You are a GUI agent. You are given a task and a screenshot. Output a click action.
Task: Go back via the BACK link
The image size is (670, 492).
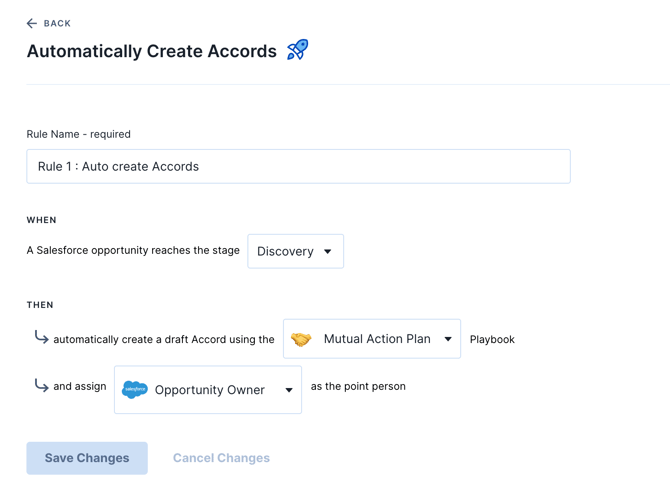57,23
